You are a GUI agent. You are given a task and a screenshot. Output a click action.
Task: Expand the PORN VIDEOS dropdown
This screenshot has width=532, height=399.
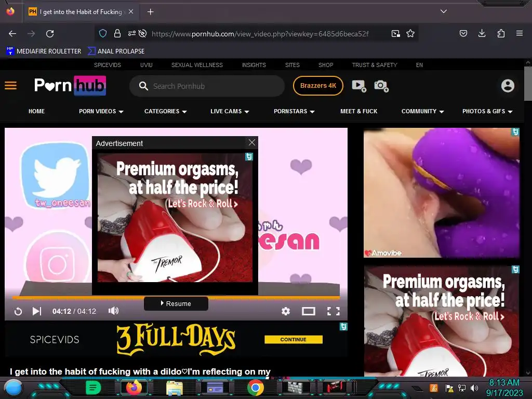point(101,111)
